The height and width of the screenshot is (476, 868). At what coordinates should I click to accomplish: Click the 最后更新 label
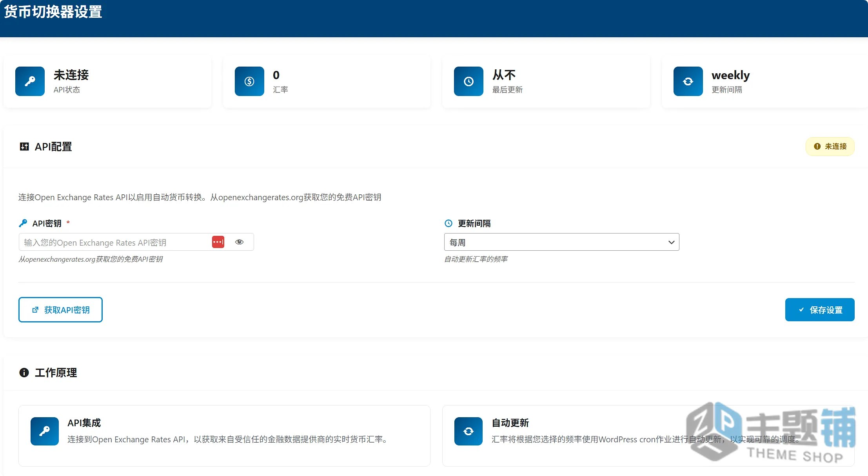pos(507,90)
